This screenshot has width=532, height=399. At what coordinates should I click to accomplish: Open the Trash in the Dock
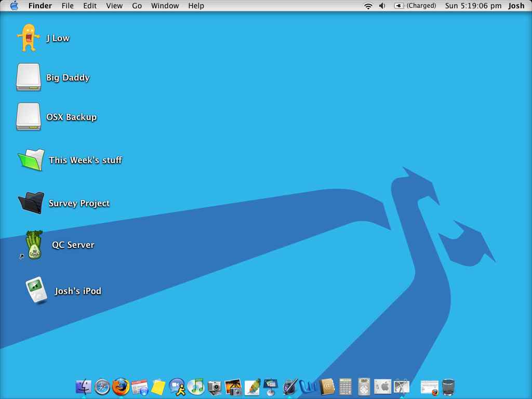[x=448, y=387]
